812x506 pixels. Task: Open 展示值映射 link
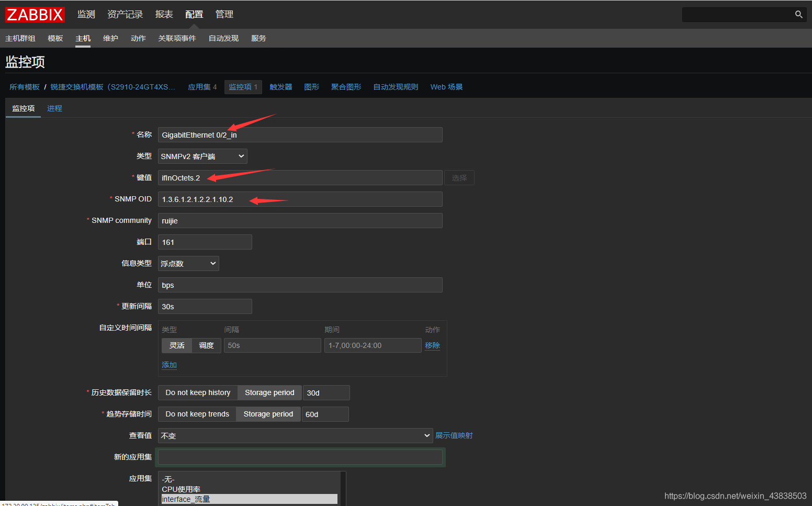pos(454,435)
